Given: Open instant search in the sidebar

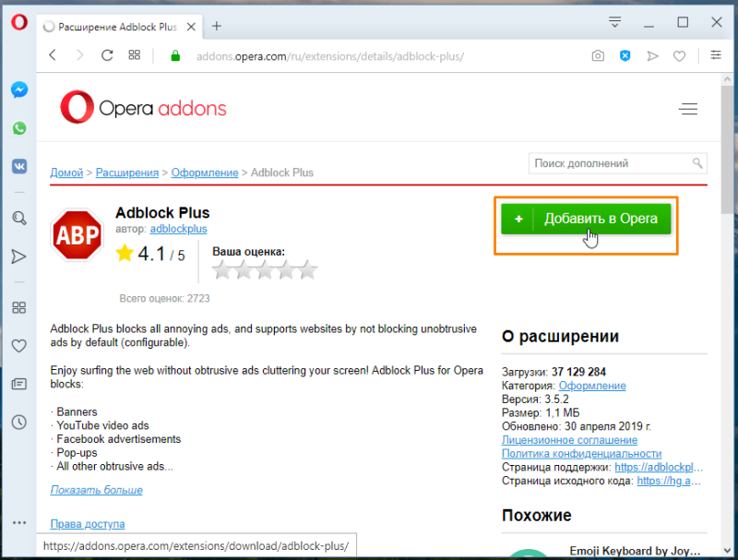Looking at the screenshot, I should tap(19, 218).
